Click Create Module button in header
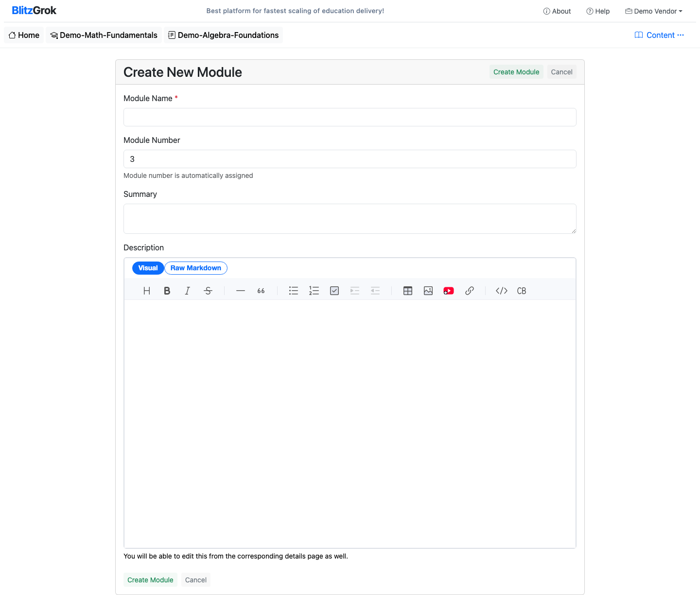700x595 pixels. (x=516, y=72)
